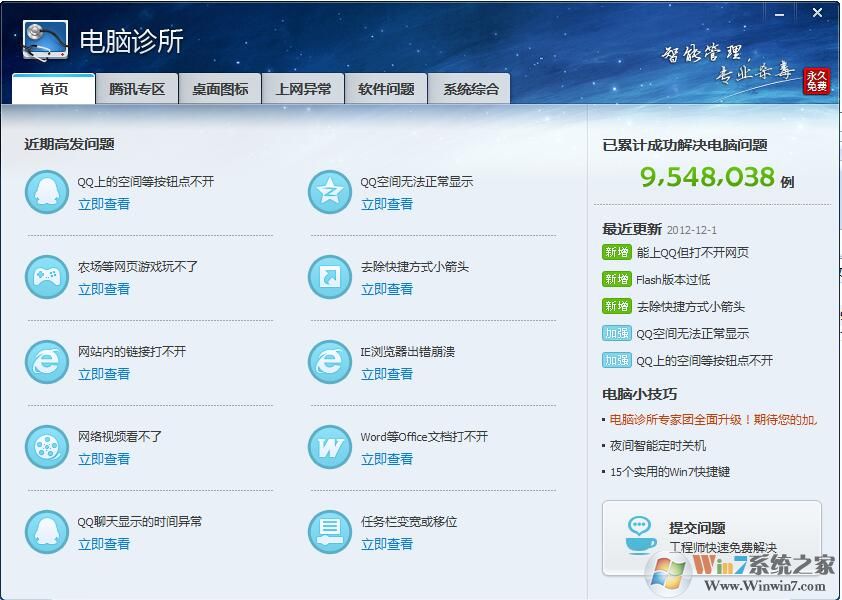Screen dimensions: 842x600
Task: Open the 能上QQ但打不开网页 update entry
Action: pyautogui.click(x=695, y=253)
